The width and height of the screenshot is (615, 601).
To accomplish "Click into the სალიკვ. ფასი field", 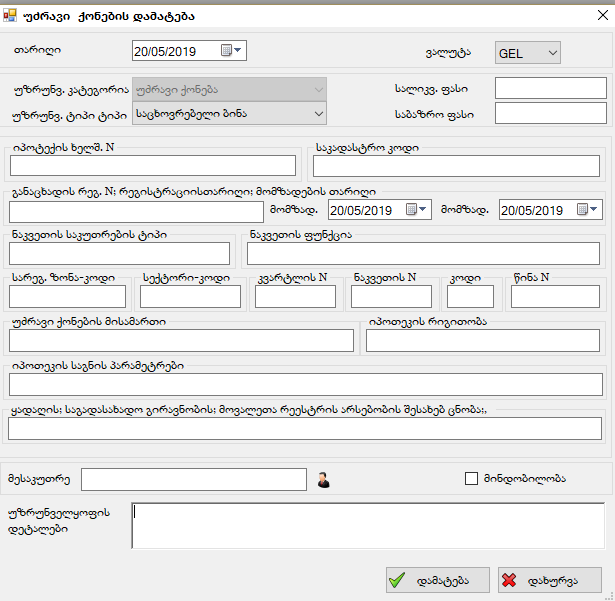I will (x=550, y=88).
